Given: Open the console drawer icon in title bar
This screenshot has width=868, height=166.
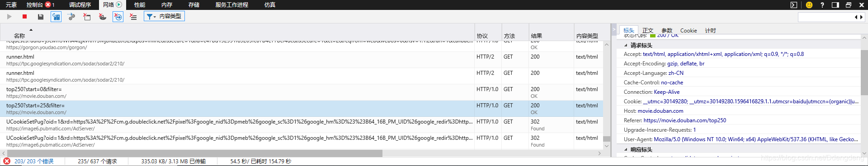Looking at the screenshot, I should click(x=794, y=5).
